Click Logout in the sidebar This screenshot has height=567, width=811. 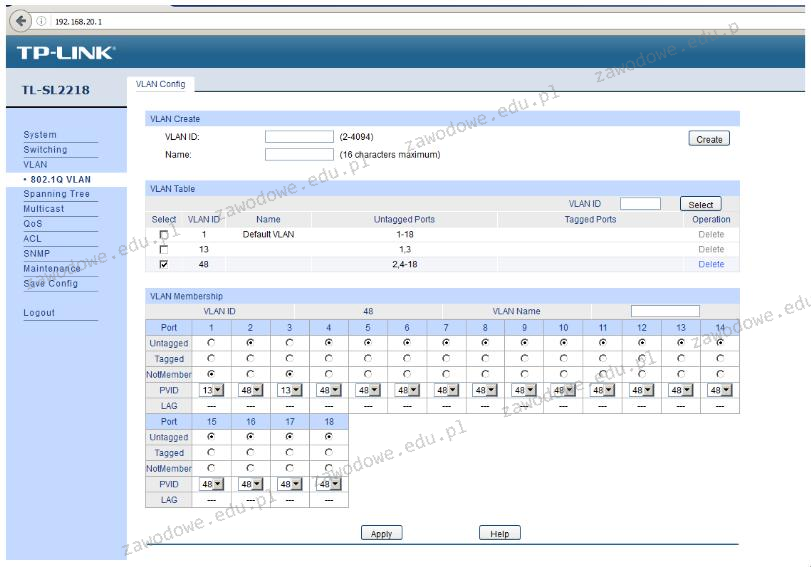click(39, 313)
